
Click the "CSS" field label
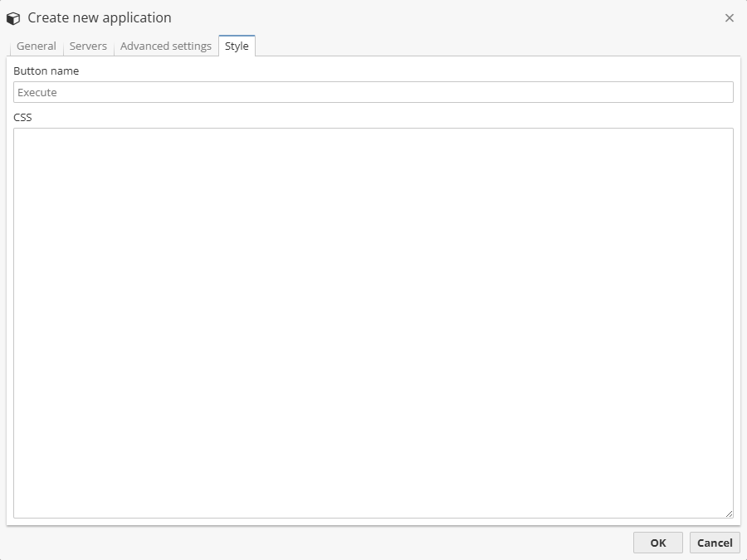23,118
